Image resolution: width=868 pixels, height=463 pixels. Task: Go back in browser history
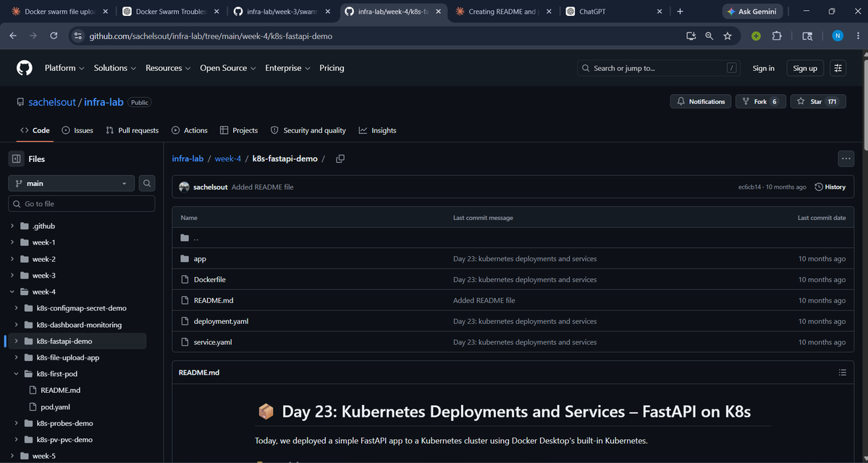(x=13, y=35)
